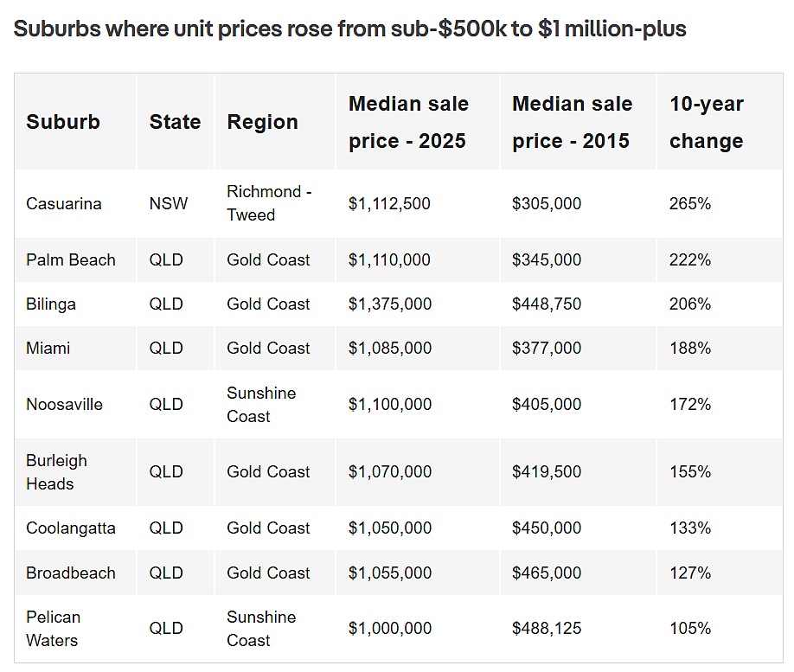Select the Noosaville suburb cell
The height and width of the screenshot is (672, 794).
click(x=65, y=405)
